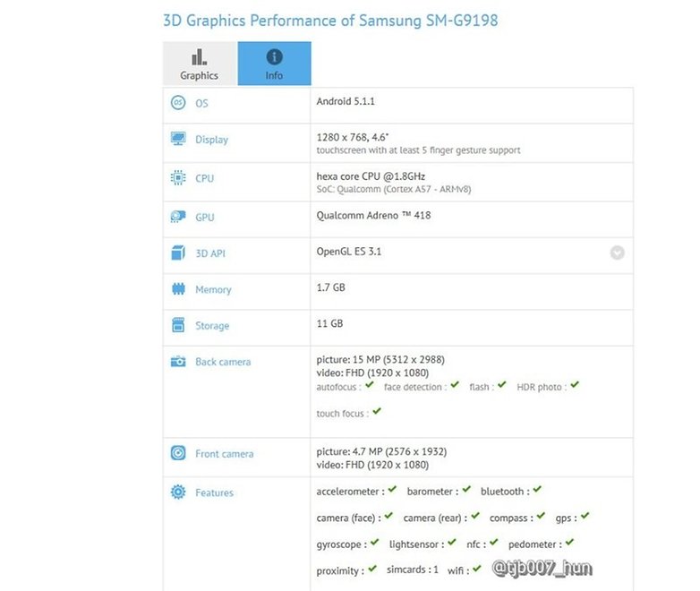Click the page title 3D Graphics Performance heading
The width and height of the screenshot is (700, 591).
tap(330, 21)
